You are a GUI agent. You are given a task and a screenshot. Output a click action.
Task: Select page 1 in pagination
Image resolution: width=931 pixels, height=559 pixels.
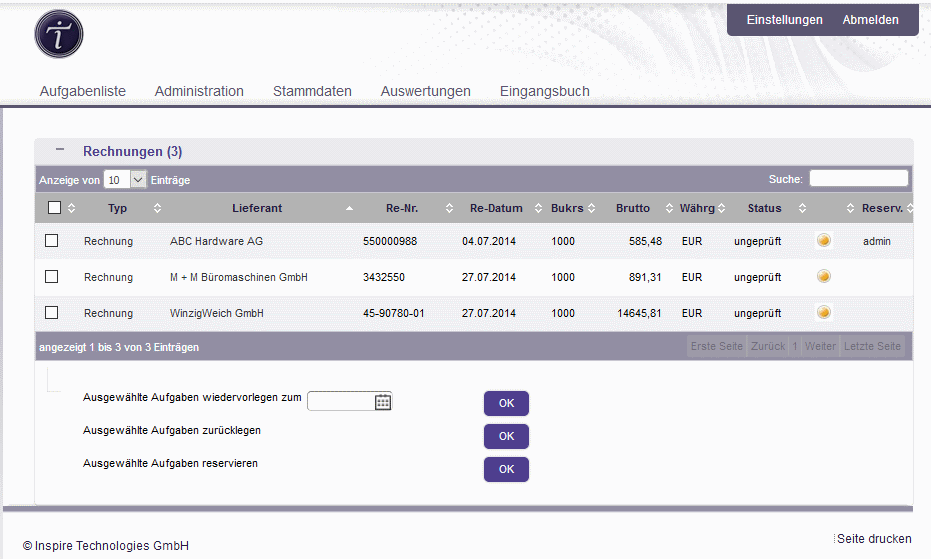coord(795,346)
